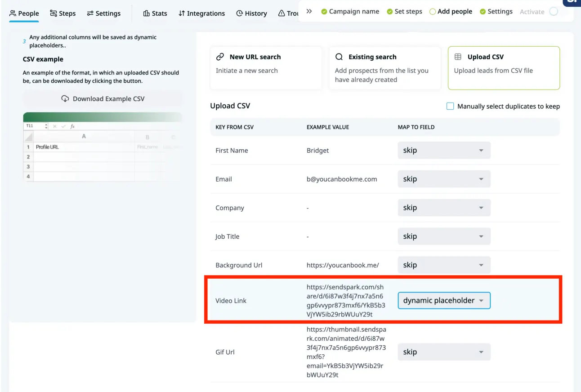Screen dimensions: 581x392
Task: Toggle the Activate campaign switch
Action: pyautogui.click(x=554, y=12)
